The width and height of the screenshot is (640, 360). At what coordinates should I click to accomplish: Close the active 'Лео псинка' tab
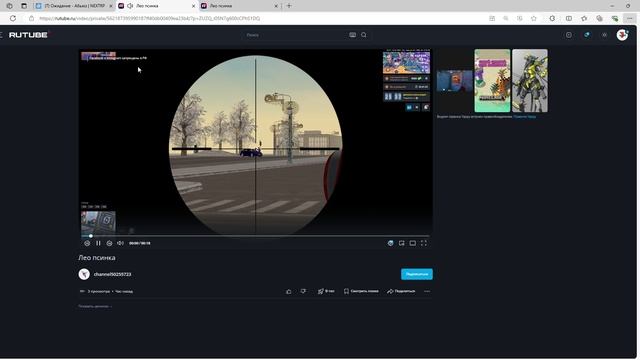tap(193, 6)
